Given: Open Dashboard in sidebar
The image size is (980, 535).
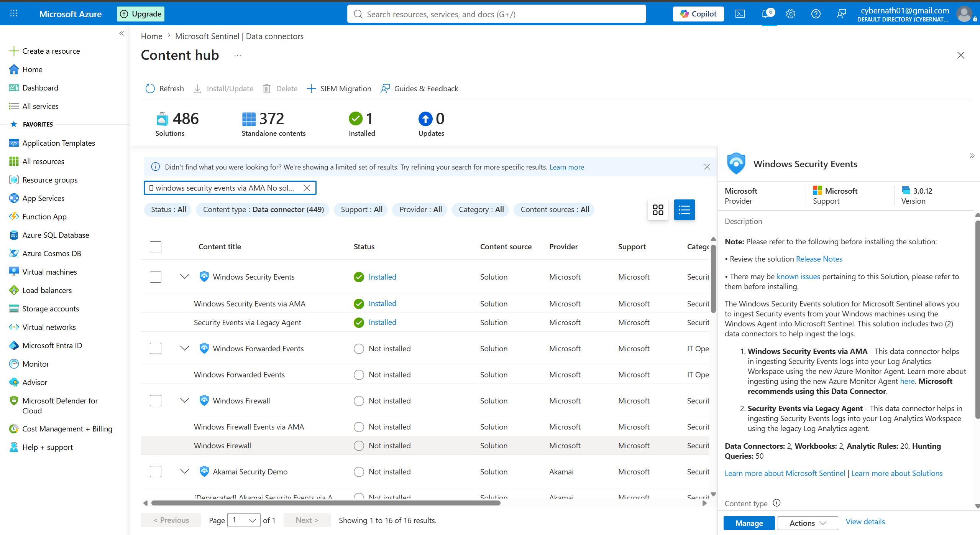Looking at the screenshot, I should (40, 88).
